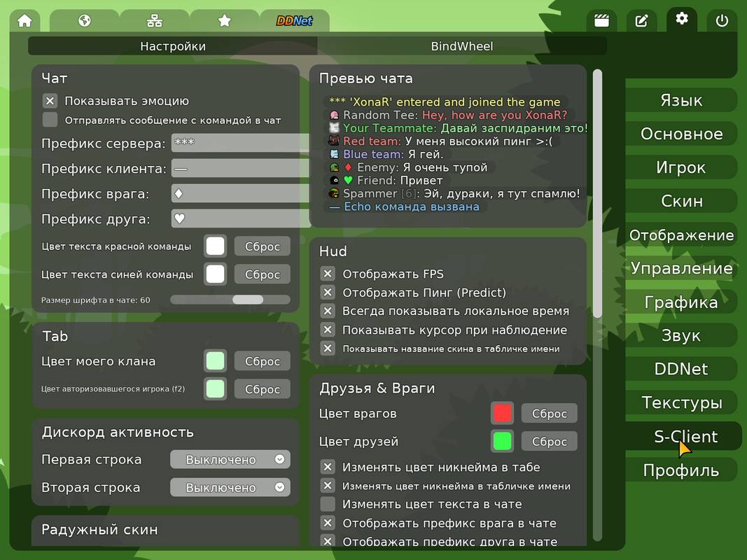Open the Первая строка dropdown

click(x=230, y=459)
